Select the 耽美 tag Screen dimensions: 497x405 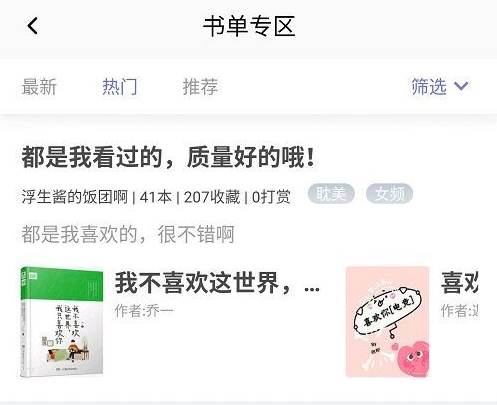[x=331, y=194]
